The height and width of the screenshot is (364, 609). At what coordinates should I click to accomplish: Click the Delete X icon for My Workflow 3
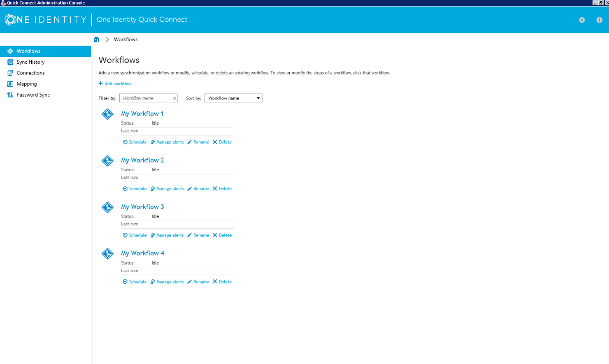[x=215, y=235]
